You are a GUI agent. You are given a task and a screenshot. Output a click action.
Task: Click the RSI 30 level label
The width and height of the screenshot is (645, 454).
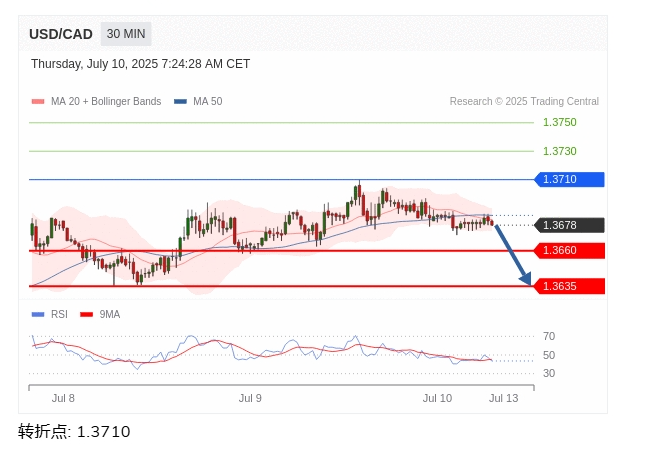[x=549, y=373]
